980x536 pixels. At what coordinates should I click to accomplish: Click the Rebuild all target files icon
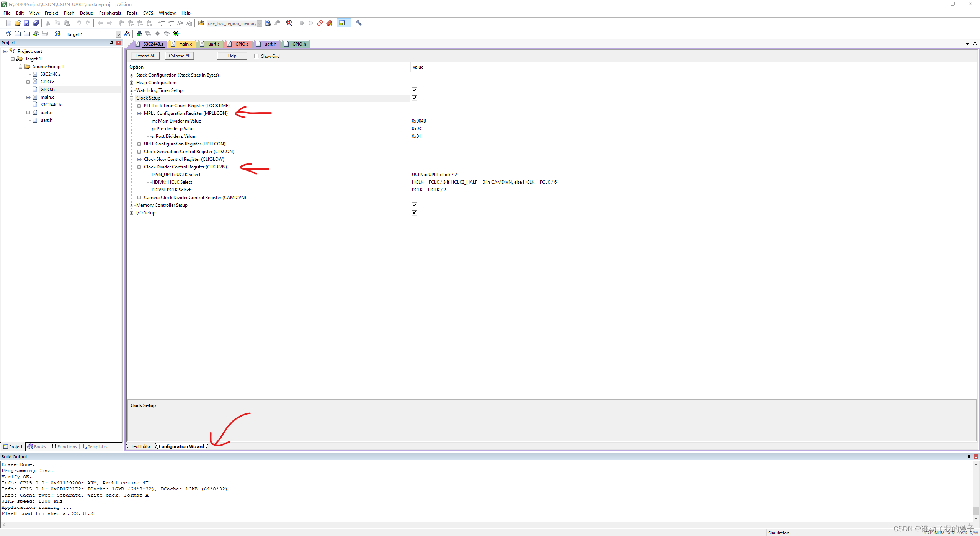[x=27, y=34]
